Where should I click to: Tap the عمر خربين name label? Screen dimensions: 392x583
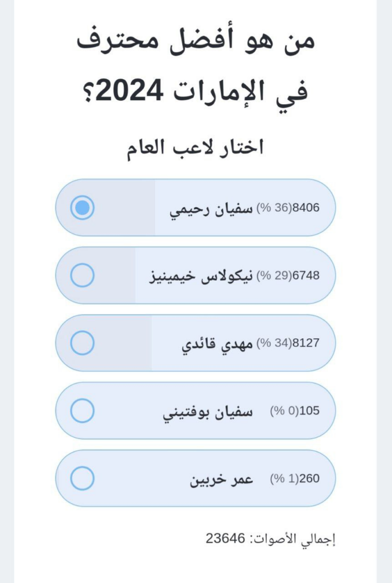click(x=221, y=479)
